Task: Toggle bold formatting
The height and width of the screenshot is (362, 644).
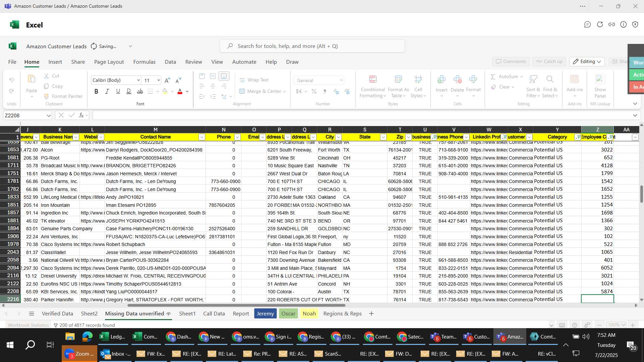Action: pyautogui.click(x=96, y=91)
